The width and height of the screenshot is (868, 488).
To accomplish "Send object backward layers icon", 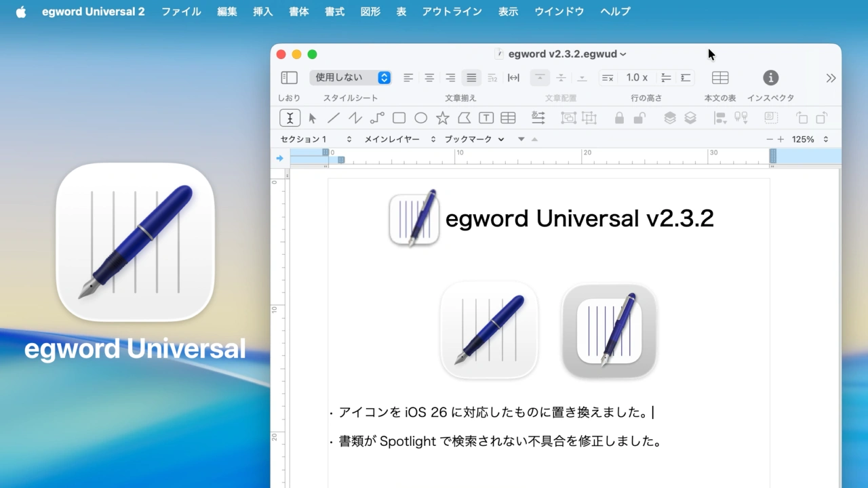I will point(690,118).
